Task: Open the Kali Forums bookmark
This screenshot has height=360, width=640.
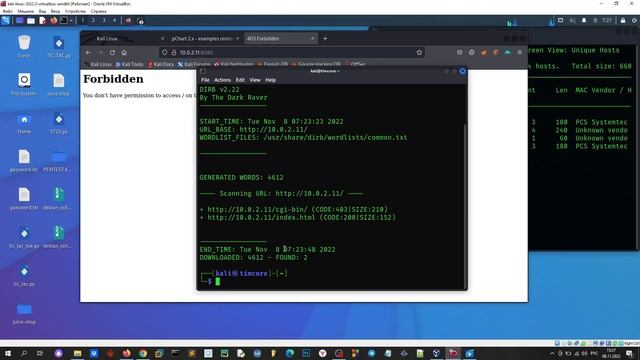Action: [x=194, y=64]
